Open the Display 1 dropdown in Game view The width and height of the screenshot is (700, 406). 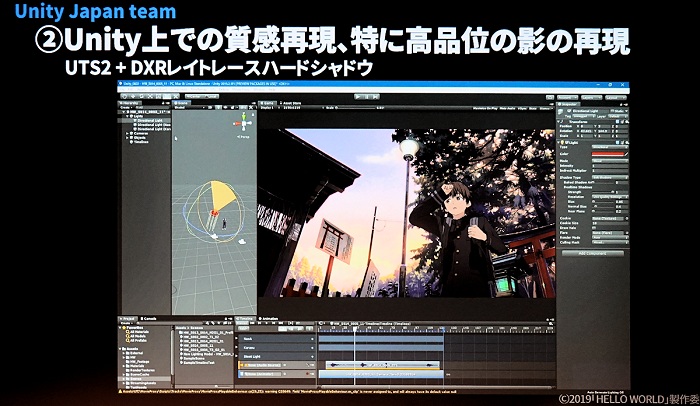[270, 108]
